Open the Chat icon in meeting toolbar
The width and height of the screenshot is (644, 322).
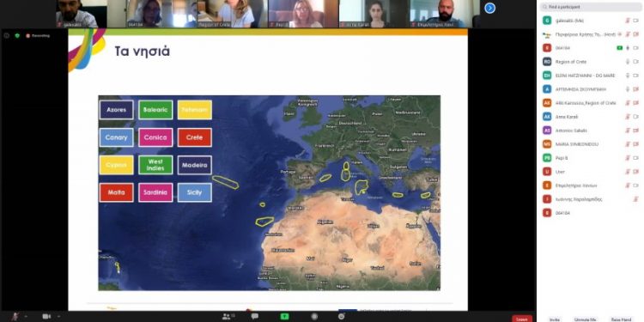pyautogui.click(x=255, y=316)
